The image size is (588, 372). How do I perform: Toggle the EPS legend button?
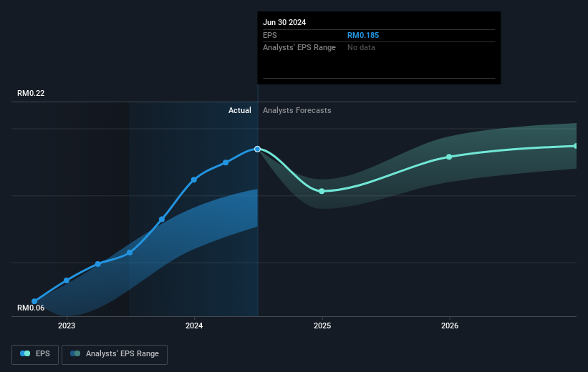(x=35, y=354)
